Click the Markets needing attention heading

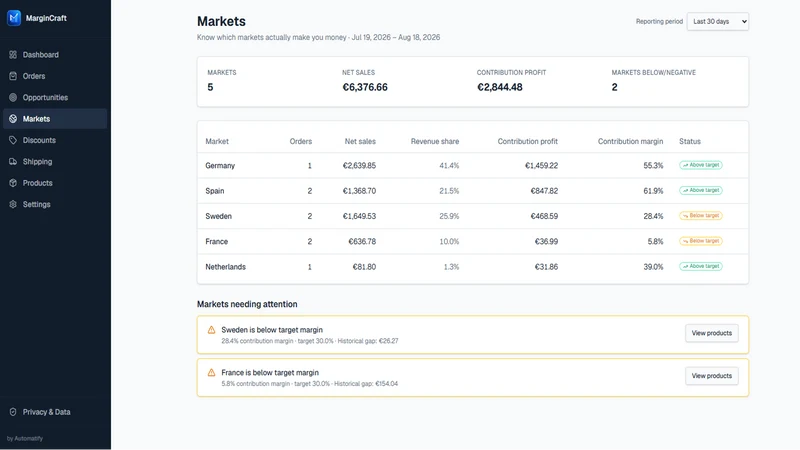[247, 304]
